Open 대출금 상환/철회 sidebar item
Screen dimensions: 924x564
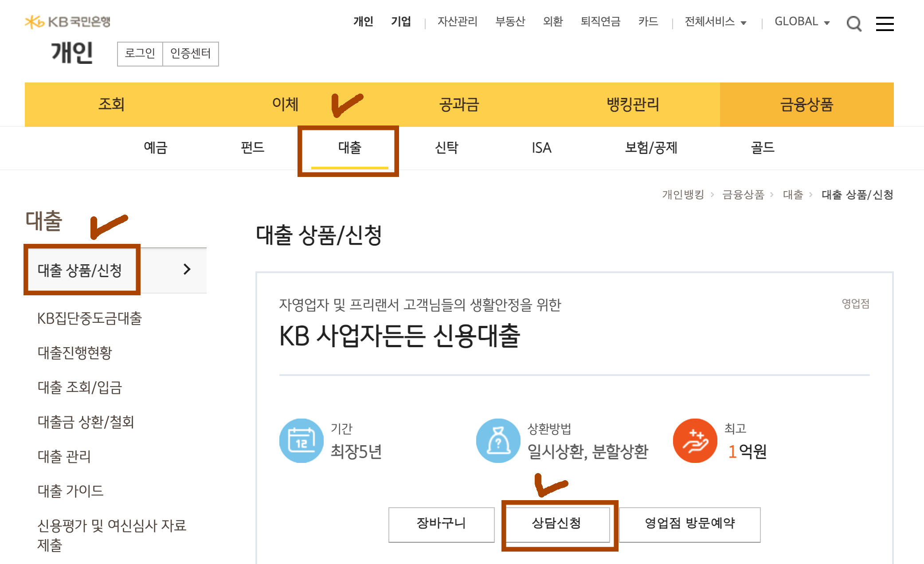coord(86,422)
